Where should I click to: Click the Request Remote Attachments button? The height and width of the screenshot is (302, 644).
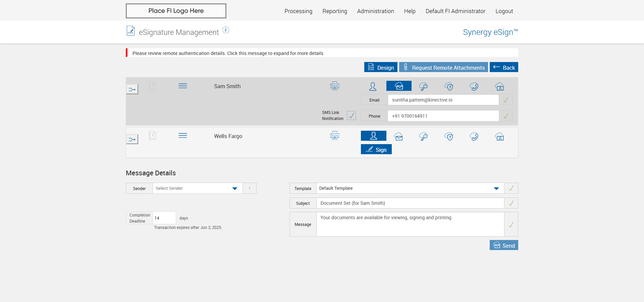pyautogui.click(x=443, y=67)
